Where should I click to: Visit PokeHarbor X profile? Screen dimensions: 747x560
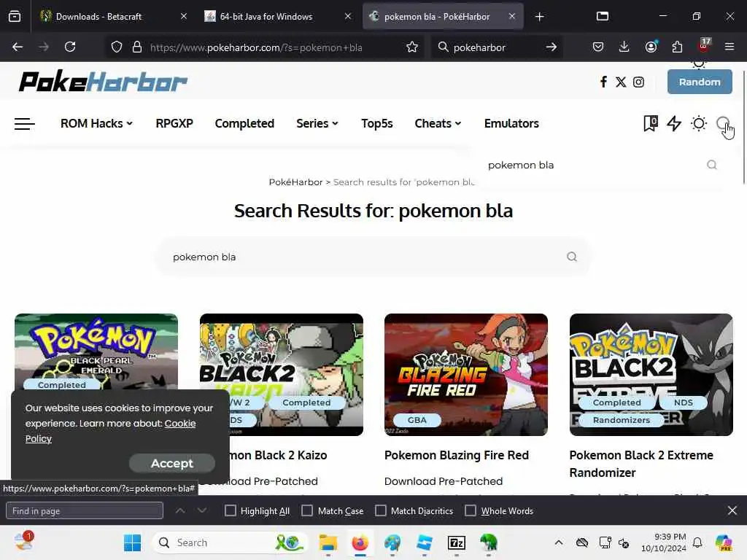(x=621, y=82)
